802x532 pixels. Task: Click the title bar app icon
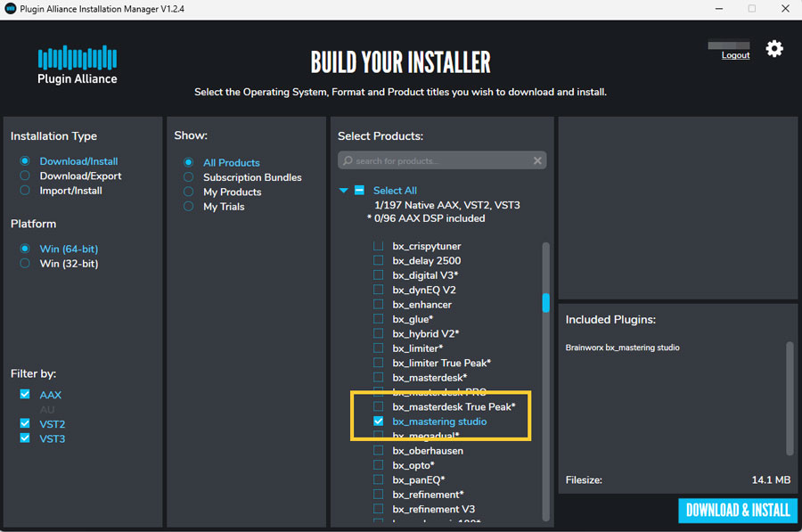click(10, 9)
